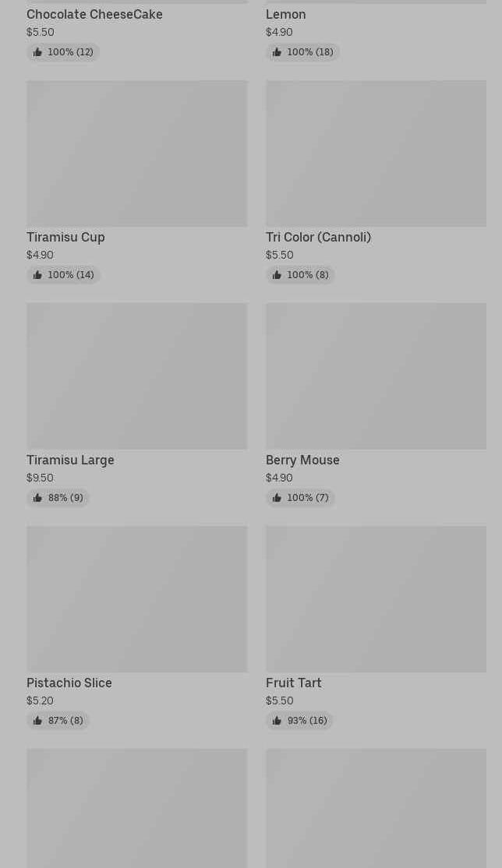Click thumbs-up icon beside Tiramisu Large 88%

[37, 498]
